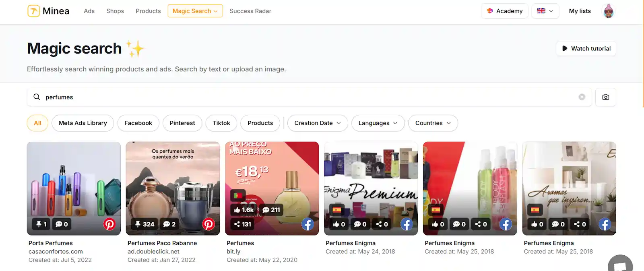The height and width of the screenshot is (271, 644).
Task: Select the All filter chip
Action: click(37, 123)
